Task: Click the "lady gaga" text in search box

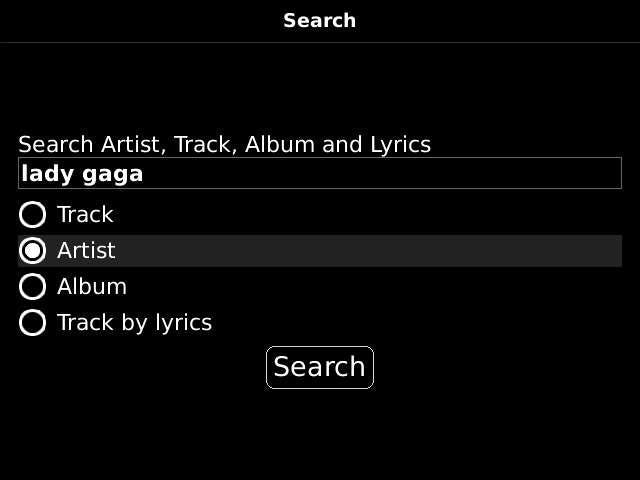Action: point(82,174)
